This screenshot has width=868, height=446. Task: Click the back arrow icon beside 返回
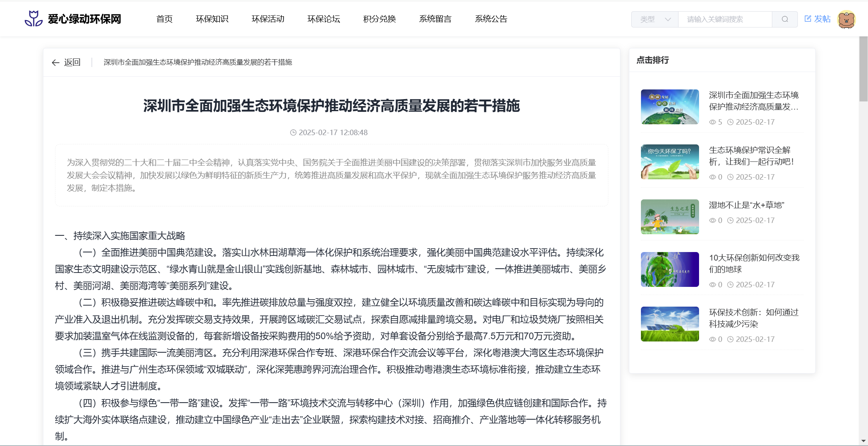[55, 63]
